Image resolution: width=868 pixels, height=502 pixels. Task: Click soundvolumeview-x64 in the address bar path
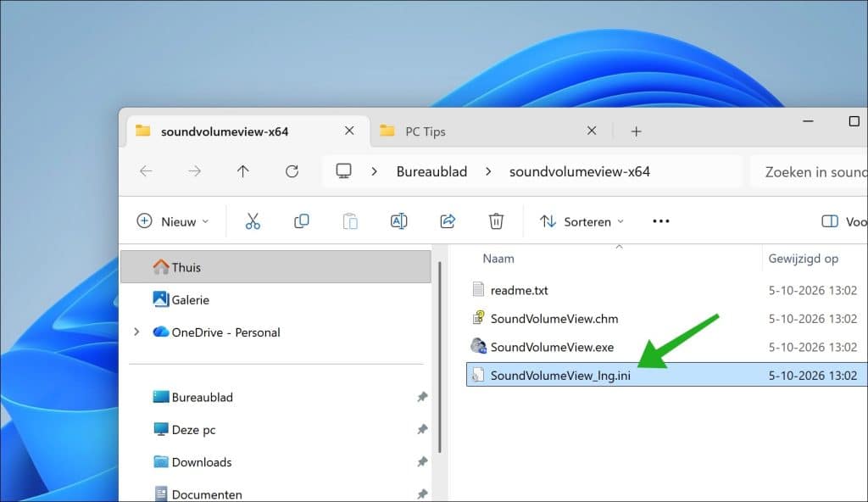coord(580,172)
